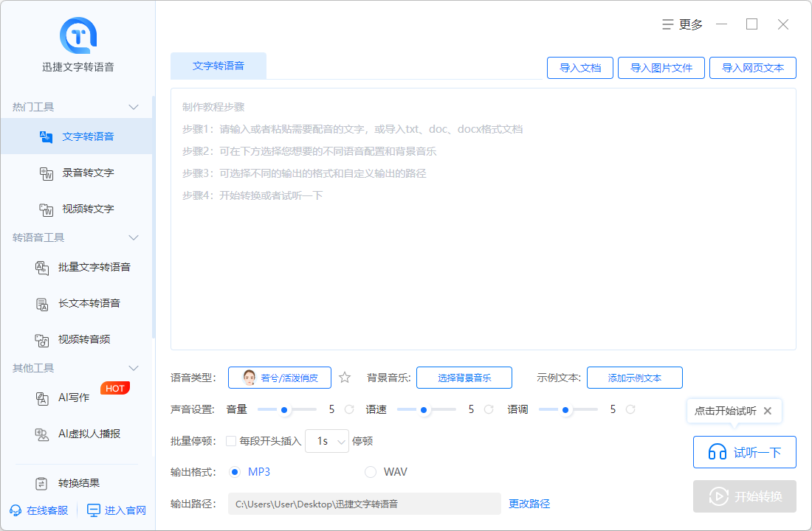Collapse the 热门工具 section
Image resolution: width=812 pixels, height=531 pixels.
tap(134, 107)
